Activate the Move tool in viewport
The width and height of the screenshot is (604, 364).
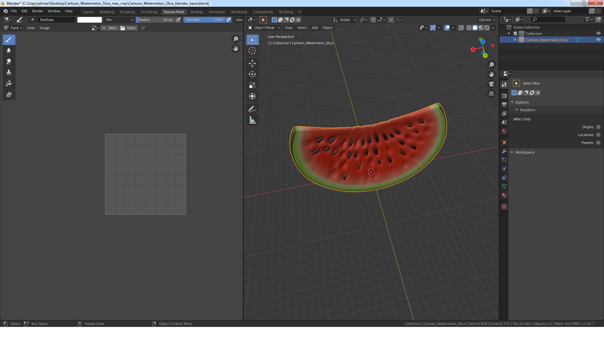[x=252, y=63]
